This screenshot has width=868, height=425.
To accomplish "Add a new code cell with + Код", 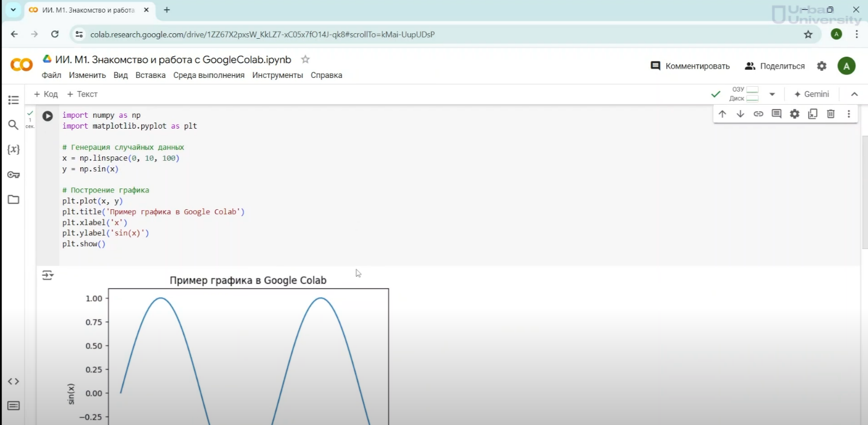I will pyautogui.click(x=46, y=94).
